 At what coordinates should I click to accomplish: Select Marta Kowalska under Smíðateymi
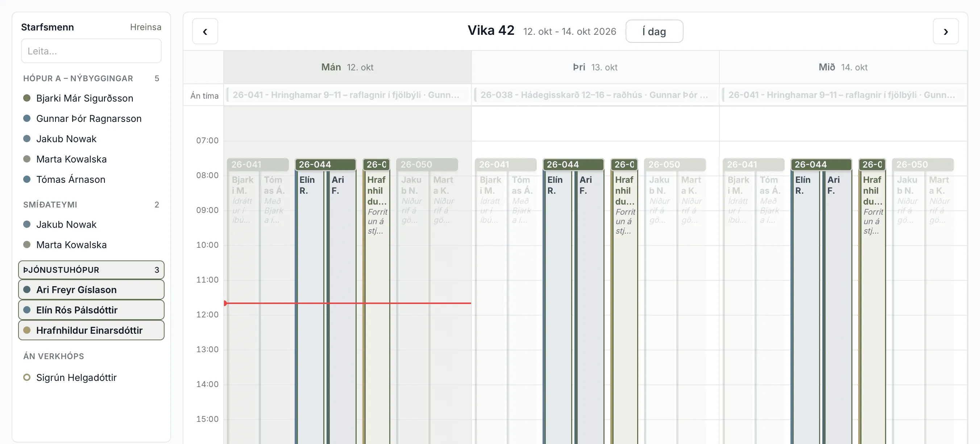coord(91,244)
